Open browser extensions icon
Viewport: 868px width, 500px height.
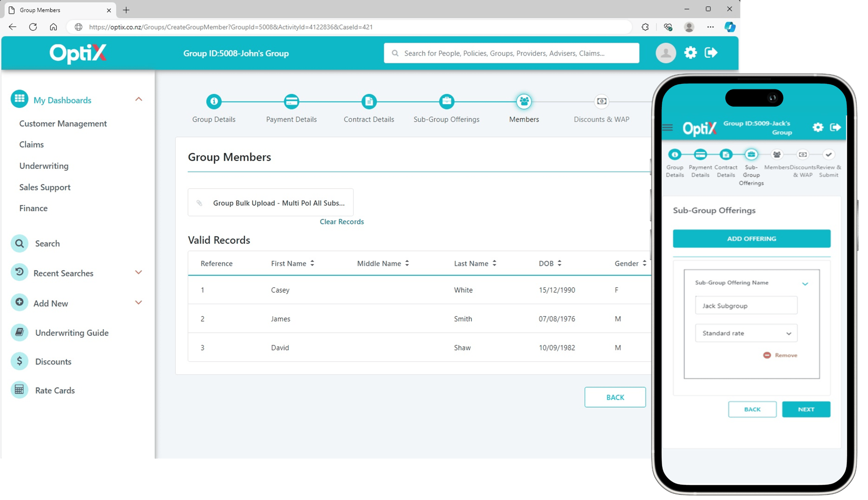645,27
